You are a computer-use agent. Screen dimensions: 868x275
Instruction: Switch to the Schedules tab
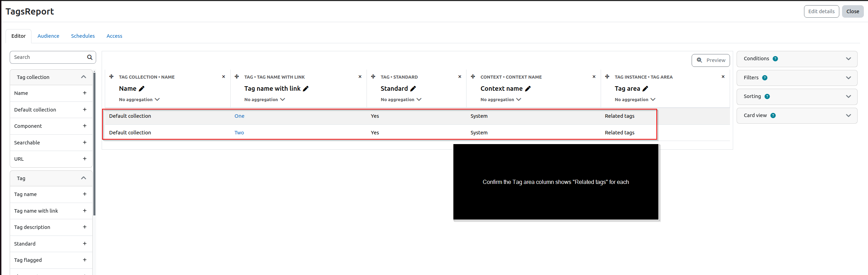83,36
